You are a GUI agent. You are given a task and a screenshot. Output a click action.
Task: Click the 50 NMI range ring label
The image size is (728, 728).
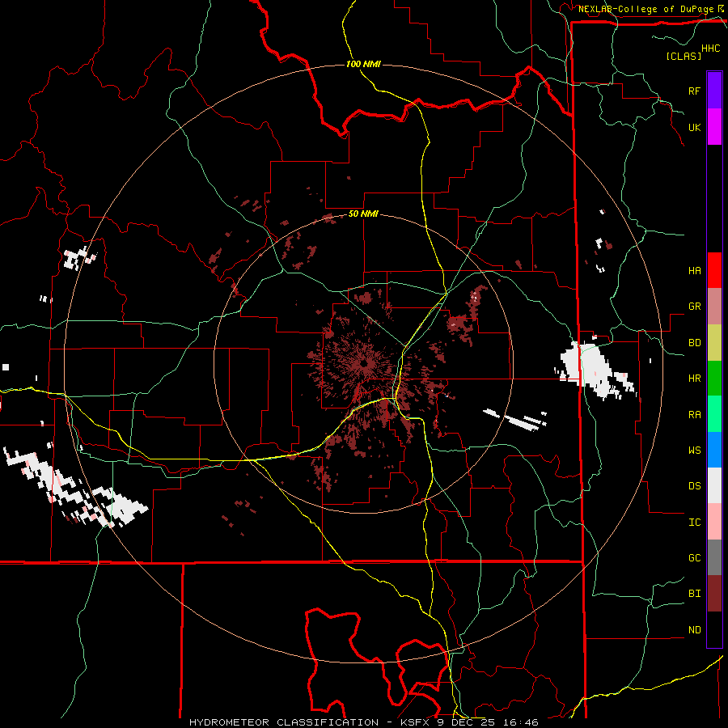click(363, 214)
